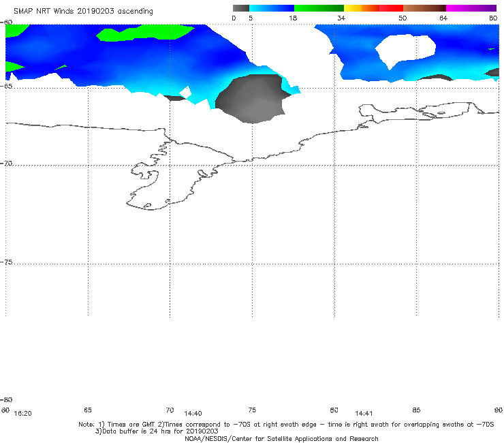Click the white data gap inside the right-hand swath

click(406, 50)
